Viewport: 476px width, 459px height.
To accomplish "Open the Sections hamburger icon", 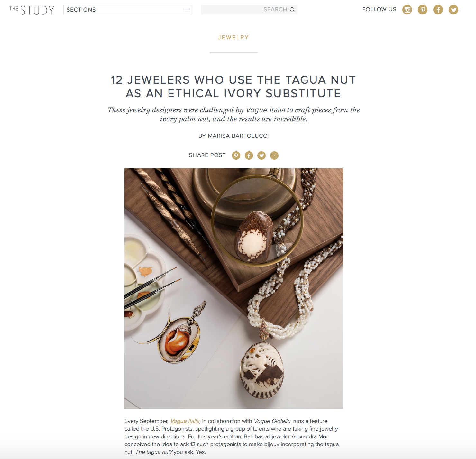I will pyautogui.click(x=187, y=10).
